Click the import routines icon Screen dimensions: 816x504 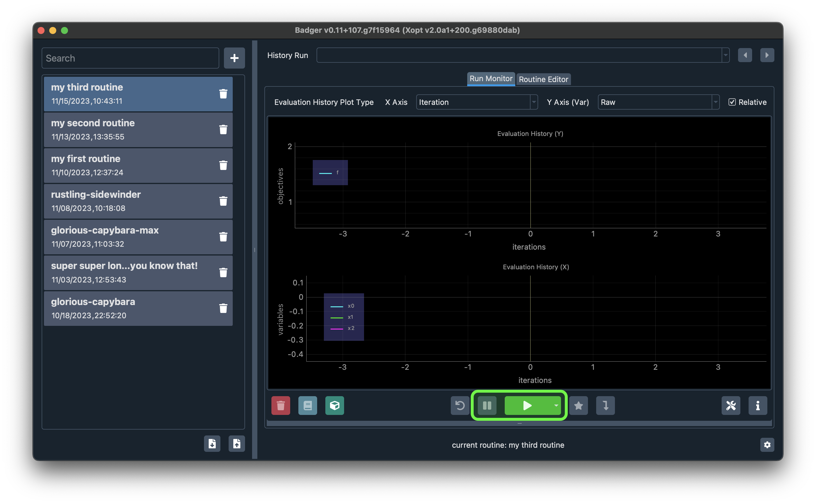pos(237,444)
